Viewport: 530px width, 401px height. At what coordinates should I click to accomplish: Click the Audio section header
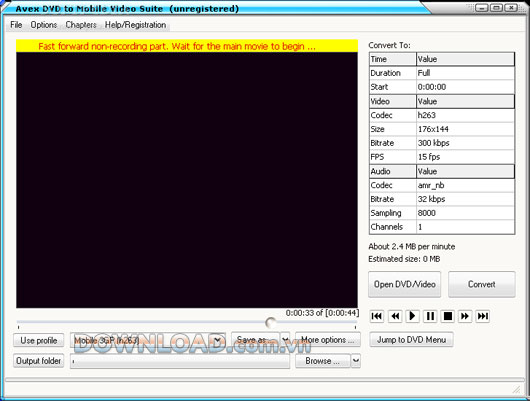point(393,171)
